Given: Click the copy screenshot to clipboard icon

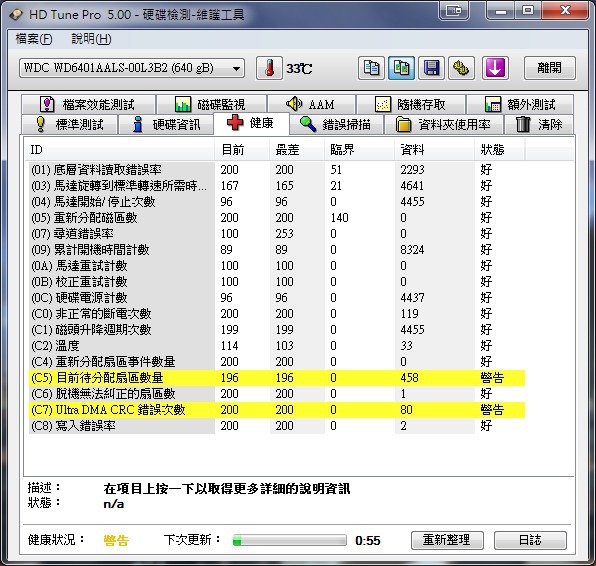Looking at the screenshot, I should (401, 68).
